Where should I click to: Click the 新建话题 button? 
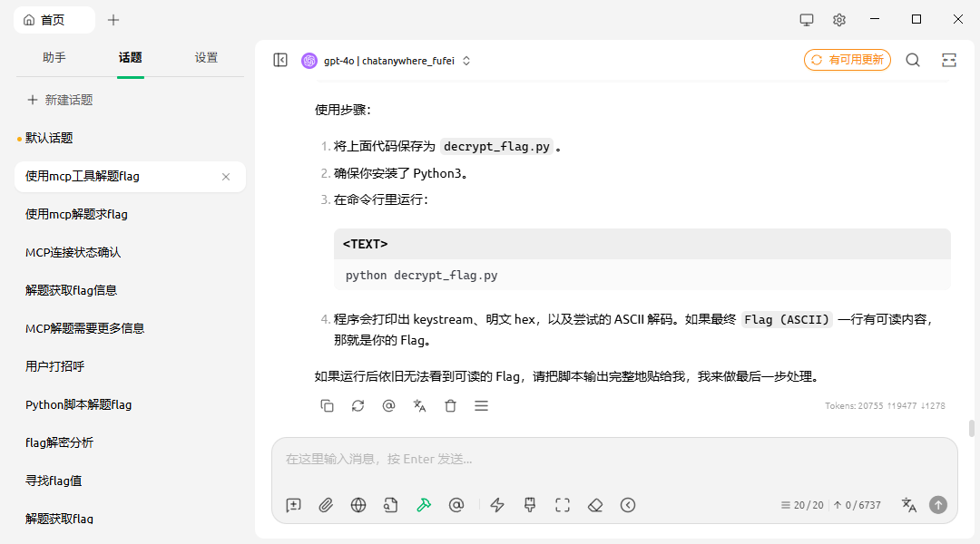[60, 100]
